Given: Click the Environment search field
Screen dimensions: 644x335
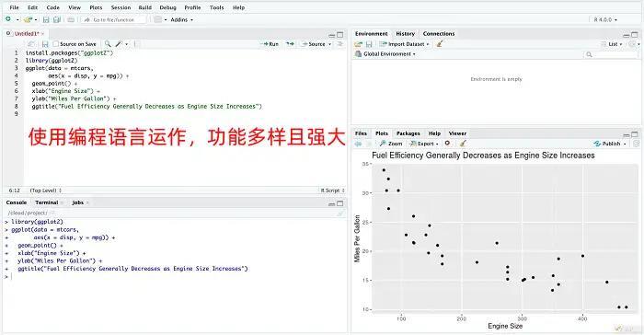Looking at the screenshot, I should (x=611, y=54).
